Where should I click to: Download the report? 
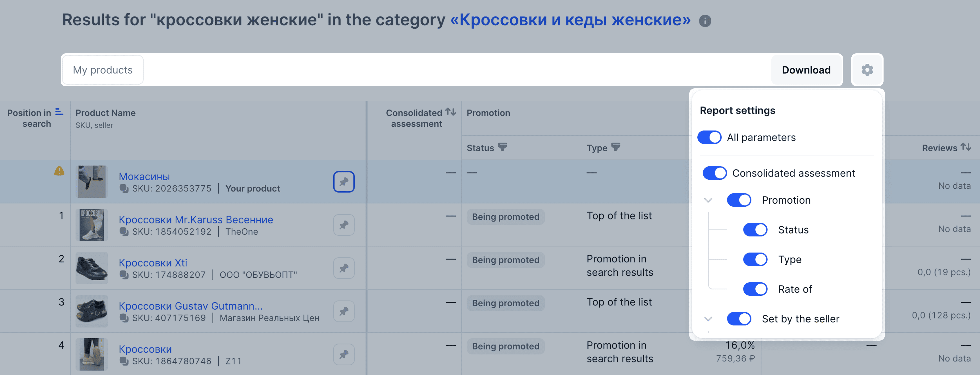[x=806, y=70]
